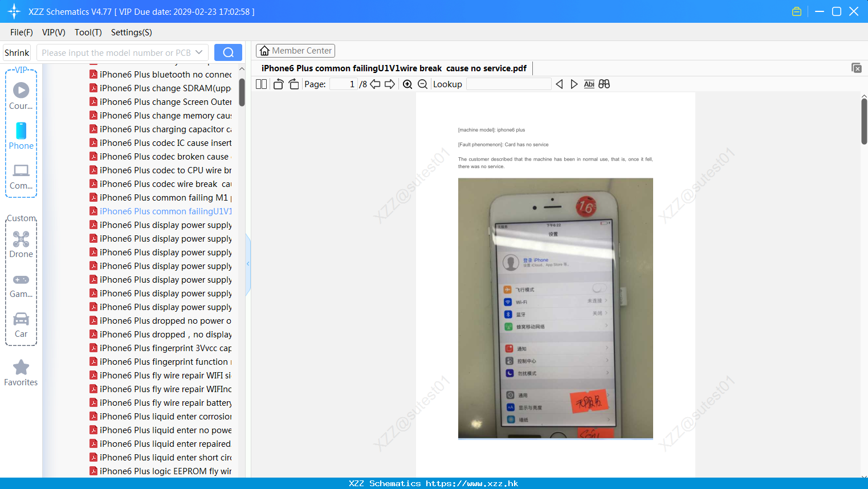Image resolution: width=868 pixels, height=489 pixels.
Task: Rotate page counterclockwise
Action: 278,84
